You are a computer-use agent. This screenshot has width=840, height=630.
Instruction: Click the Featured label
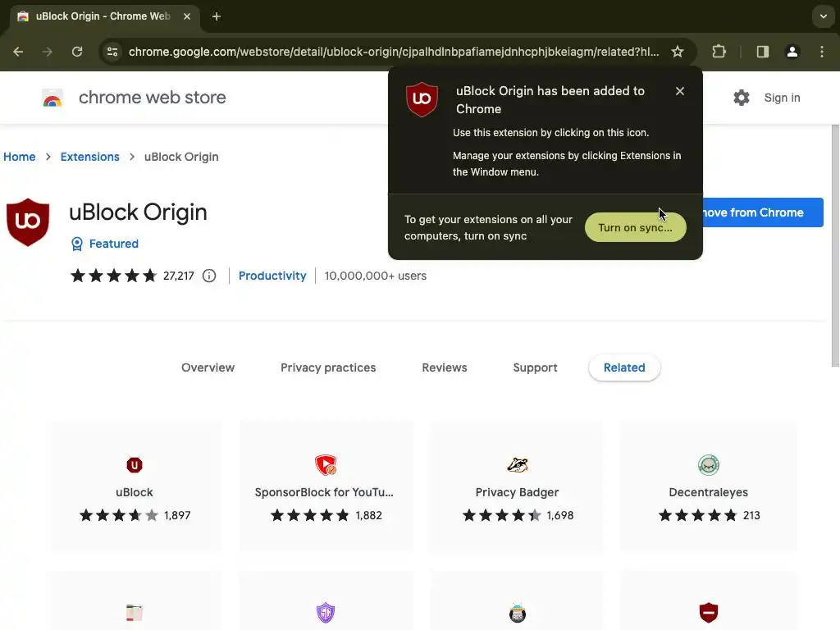click(113, 244)
